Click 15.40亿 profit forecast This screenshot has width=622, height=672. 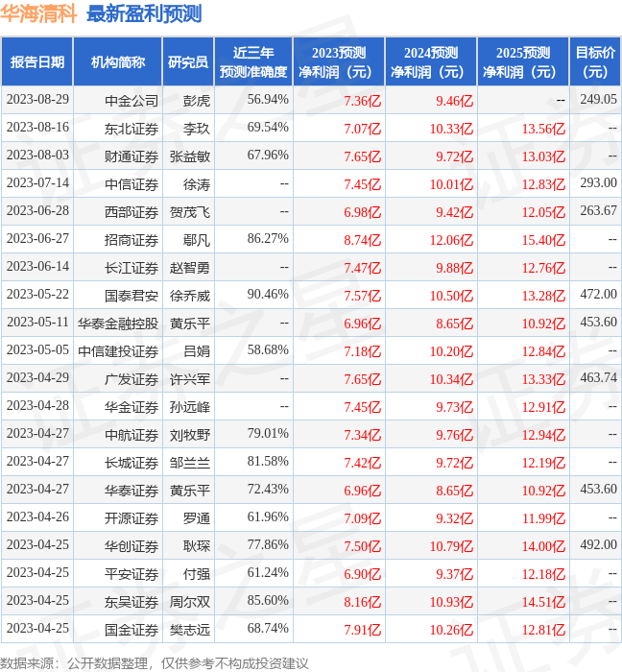click(543, 240)
